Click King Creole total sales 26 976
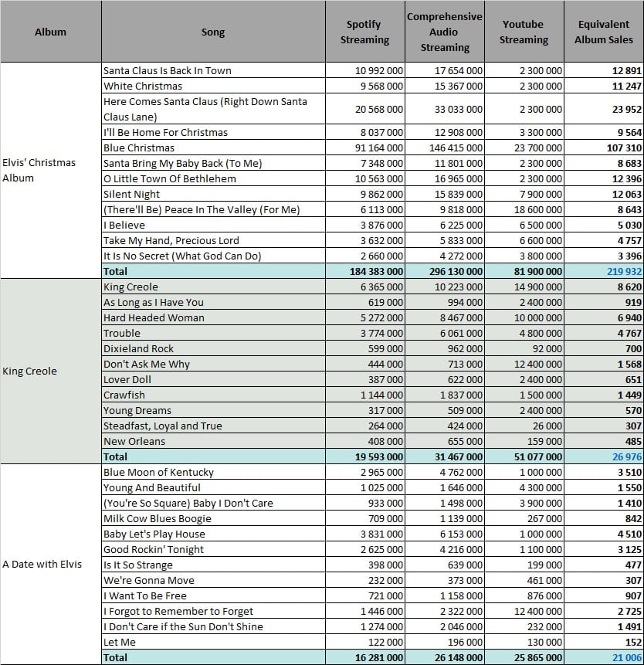Viewport: 644px width, 665px height. [604, 456]
